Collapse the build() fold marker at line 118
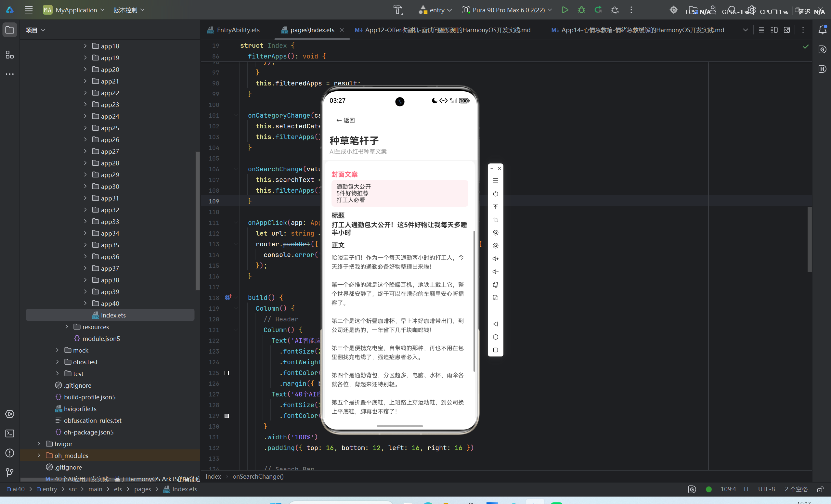This screenshot has width=831, height=504. pyautogui.click(x=236, y=298)
